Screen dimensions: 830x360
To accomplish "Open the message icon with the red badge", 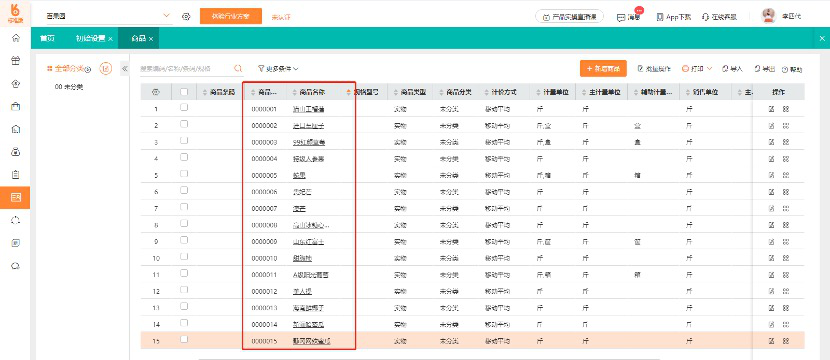I will (x=621, y=17).
